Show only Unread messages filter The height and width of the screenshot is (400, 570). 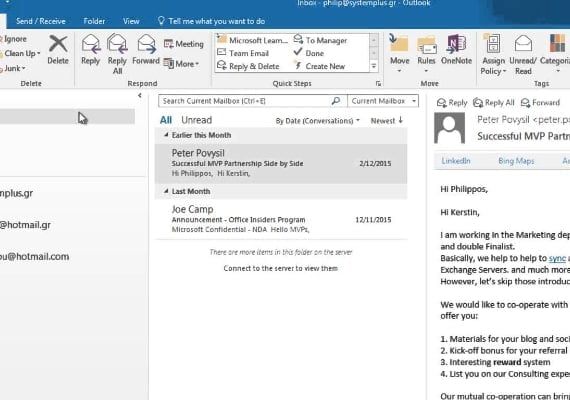point(196,120)
